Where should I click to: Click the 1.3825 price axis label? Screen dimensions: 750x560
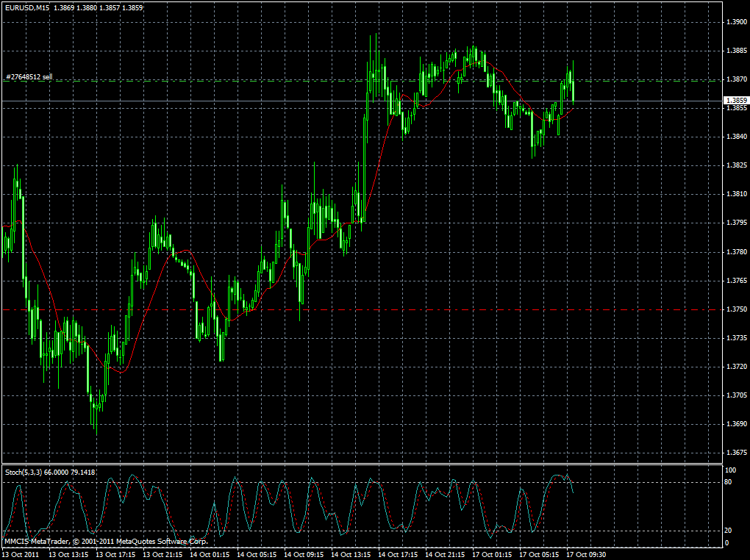click(736, 165)
